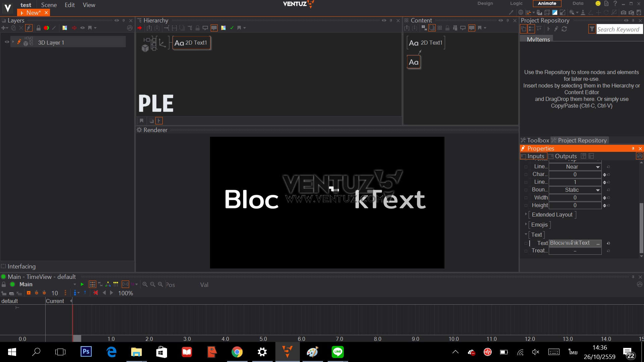Click the timeline zoom in magnifier

pyautogui.click(x=145, y=284)
